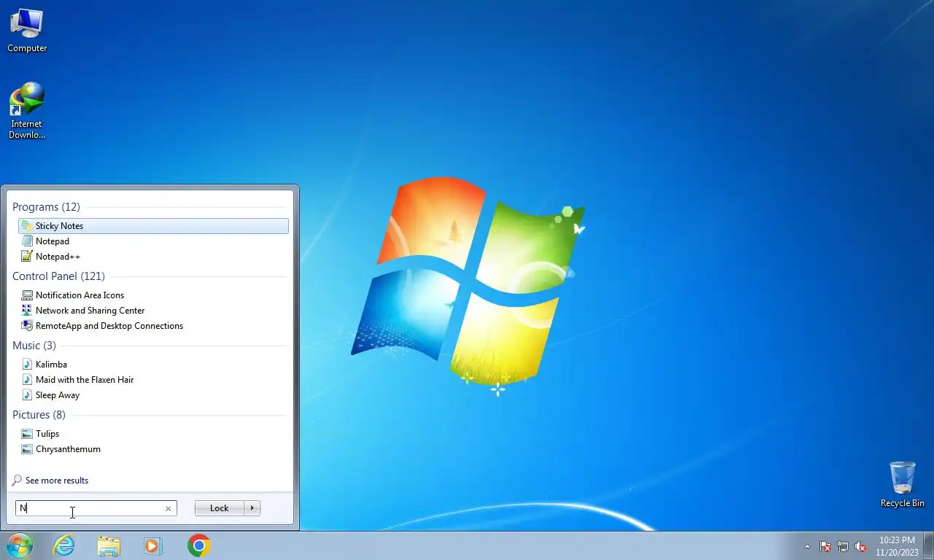Viewport: 934px width, 560px height.
Task: Open Notepad from search results
Action: pos(153,241)
